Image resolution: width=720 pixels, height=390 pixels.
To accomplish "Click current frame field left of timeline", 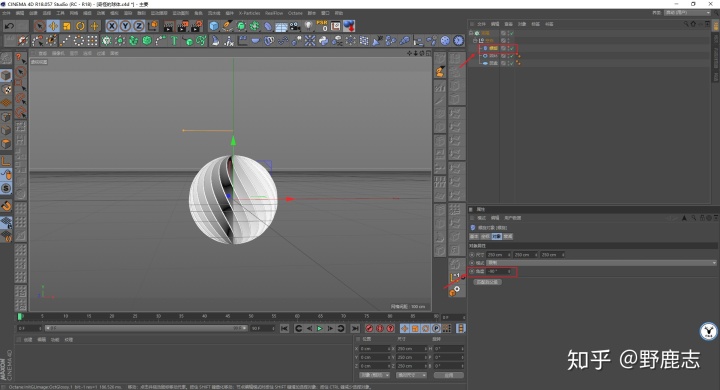I will 29,328.
